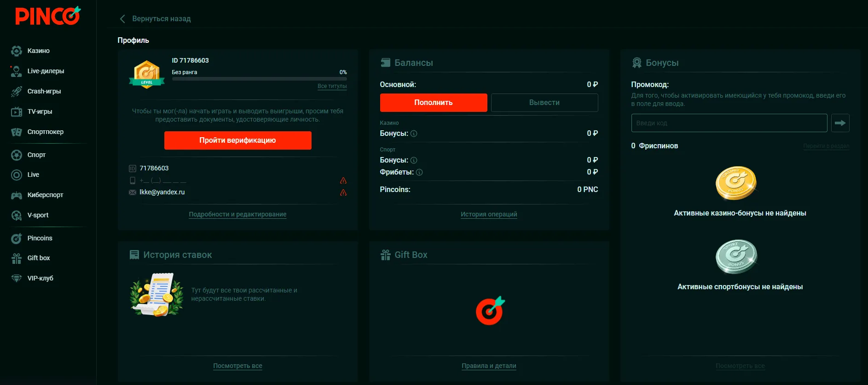868x385 pixels.
Task: Show info for casino Бонусы balance
Action: tap(414, 134)
